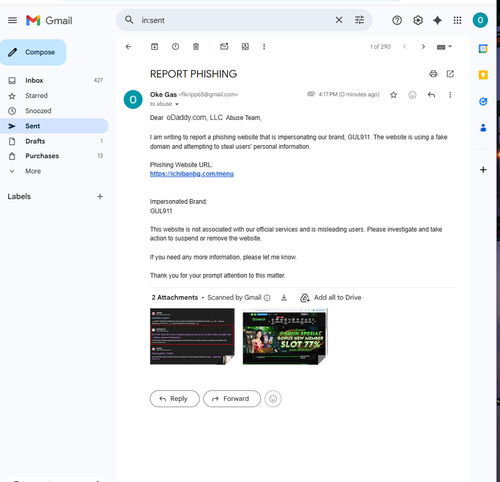Open the first dark chat attachment thumbnail
500x482 pixels.
point(192,336)
